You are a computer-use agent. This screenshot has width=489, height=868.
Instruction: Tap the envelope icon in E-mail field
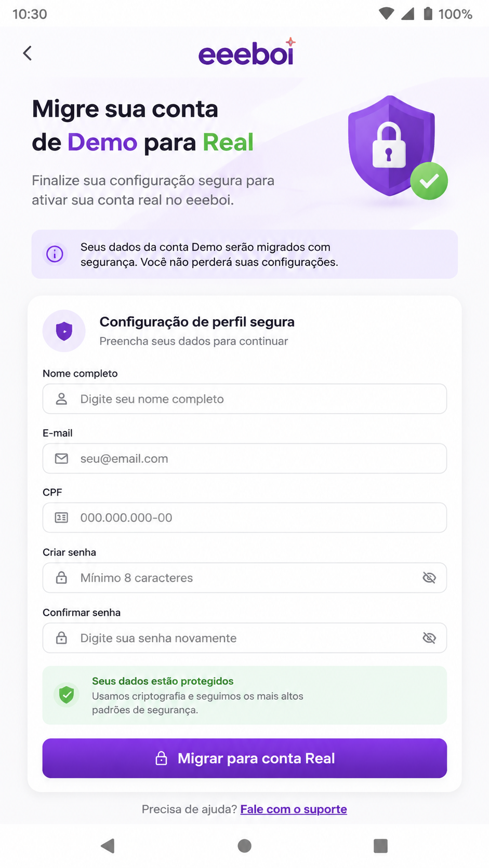(61, 458)
